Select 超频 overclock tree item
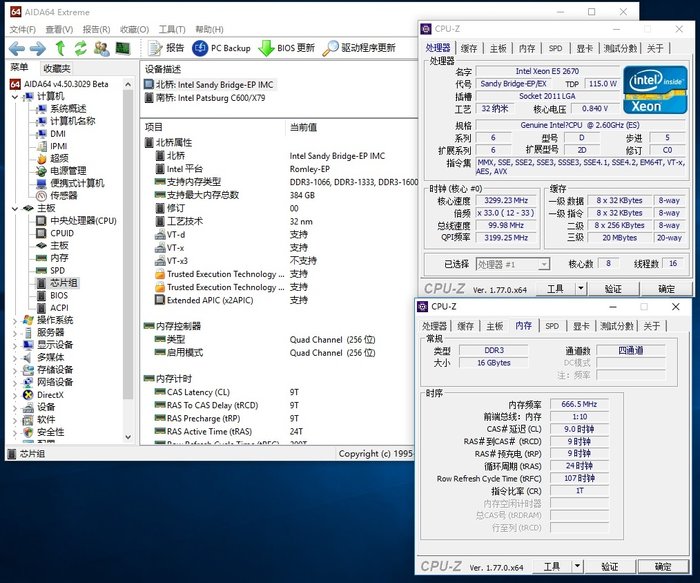The width and height of the screenshot is (700, 583). coord(59,158)
